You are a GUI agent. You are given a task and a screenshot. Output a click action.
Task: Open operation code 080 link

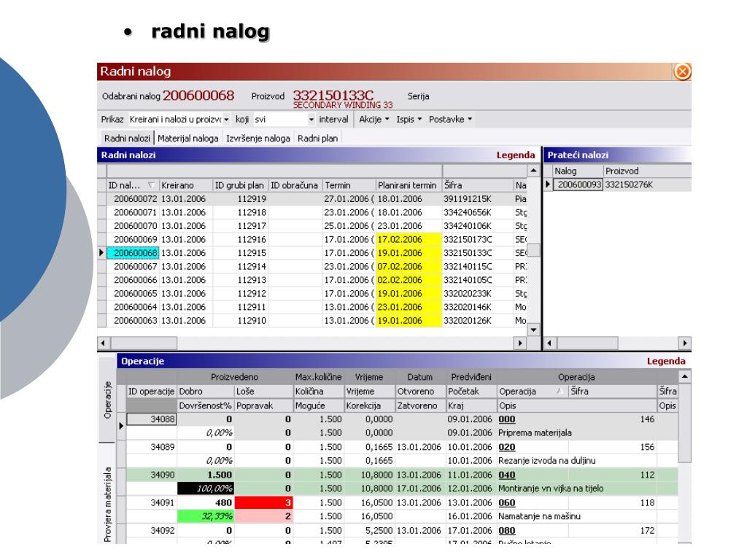[507, 531]
